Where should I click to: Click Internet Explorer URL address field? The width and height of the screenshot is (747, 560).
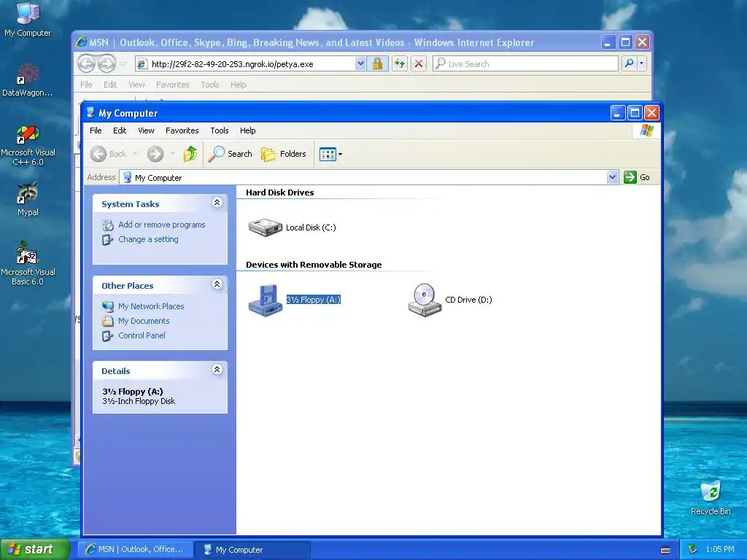click(252, 64)
